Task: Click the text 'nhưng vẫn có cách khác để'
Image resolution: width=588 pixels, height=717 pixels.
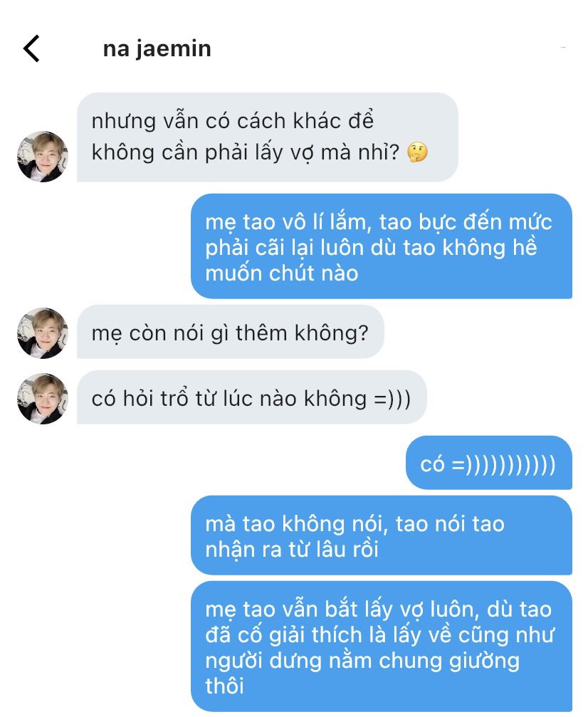Action: pyautogui.click(x=233, y=121)
